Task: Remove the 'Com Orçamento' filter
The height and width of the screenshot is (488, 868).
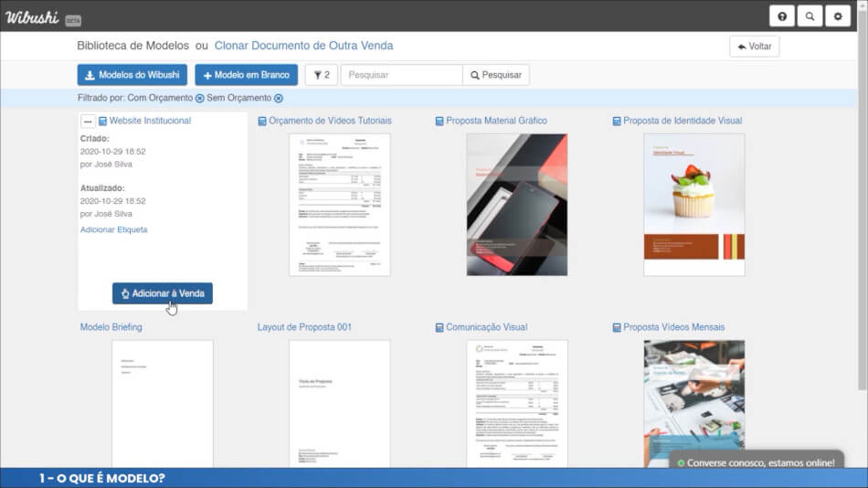Action: (x=200, y=99)
